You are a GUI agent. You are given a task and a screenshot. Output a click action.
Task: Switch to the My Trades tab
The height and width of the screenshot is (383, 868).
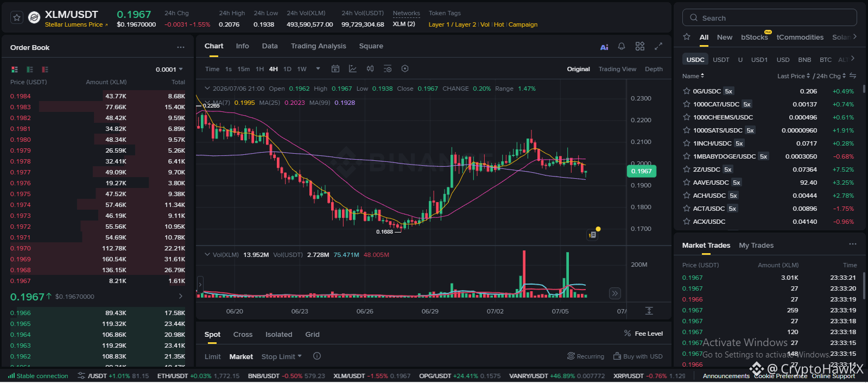click(x=756, y=246)
